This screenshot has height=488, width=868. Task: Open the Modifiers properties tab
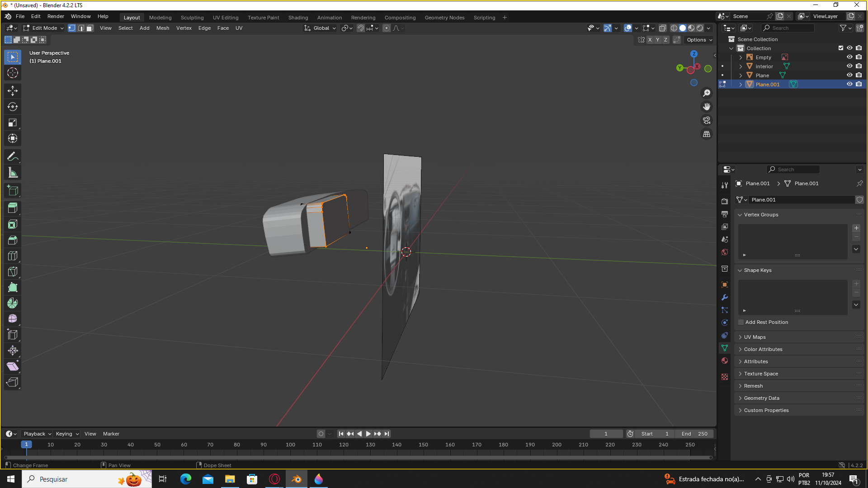click(725, 297)
